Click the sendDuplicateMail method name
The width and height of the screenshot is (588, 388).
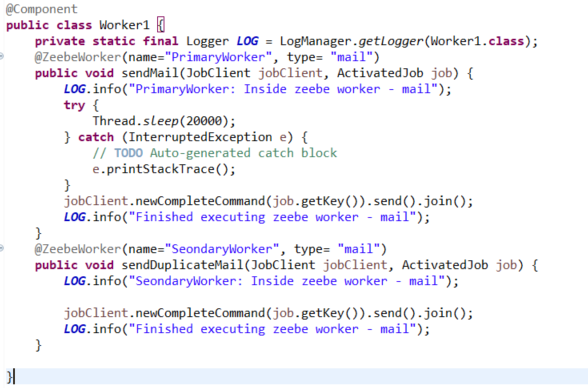182,265
